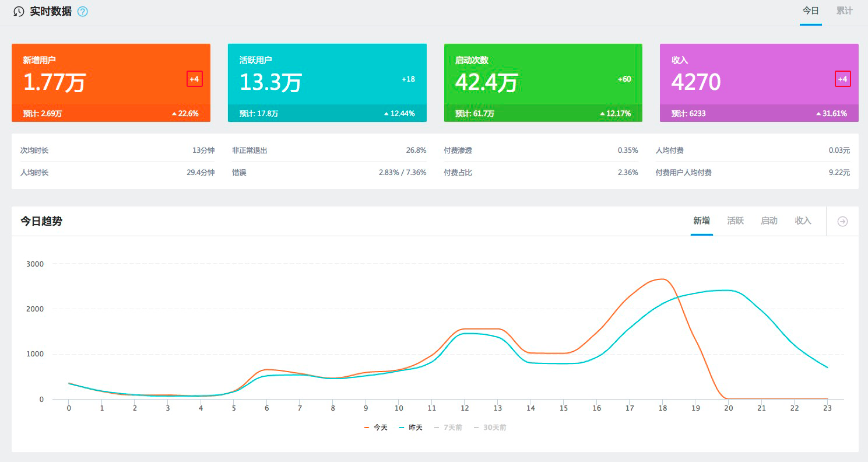Image resolution: width=868 pixels, height=462 pixels.
Task: Enable the 30天前 legend series
Action: [490, 428]
